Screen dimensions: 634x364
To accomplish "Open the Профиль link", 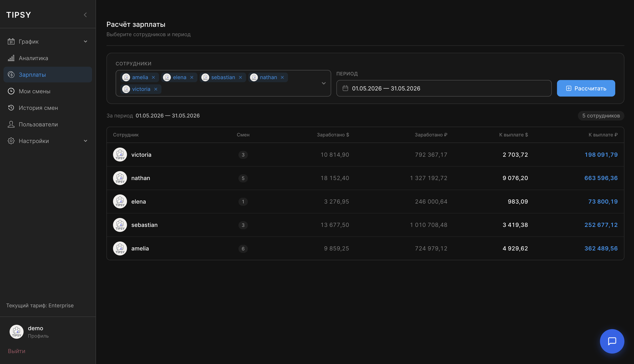I will (38, 336).
